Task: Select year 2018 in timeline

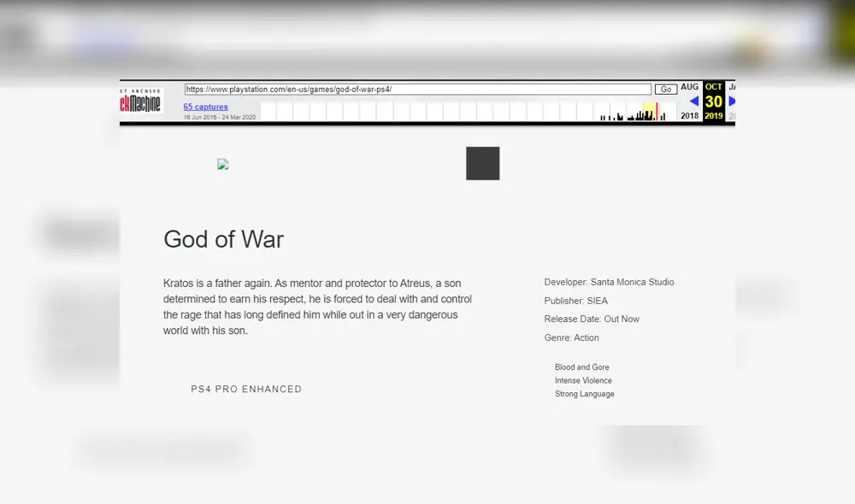Action: click(x=689, y=116)
